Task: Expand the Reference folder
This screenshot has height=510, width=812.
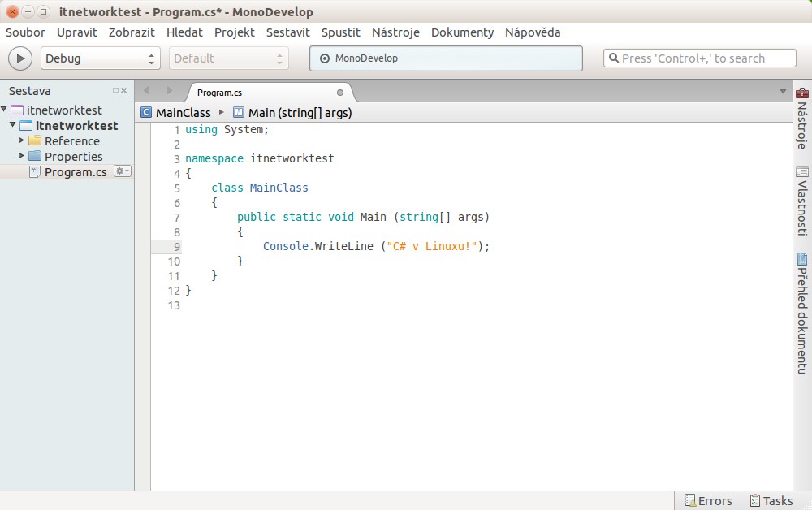Action: pos(23,140)
